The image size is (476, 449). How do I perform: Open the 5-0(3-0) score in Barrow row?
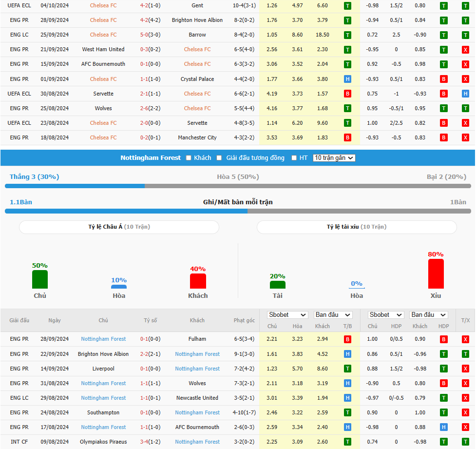(150, 35)
